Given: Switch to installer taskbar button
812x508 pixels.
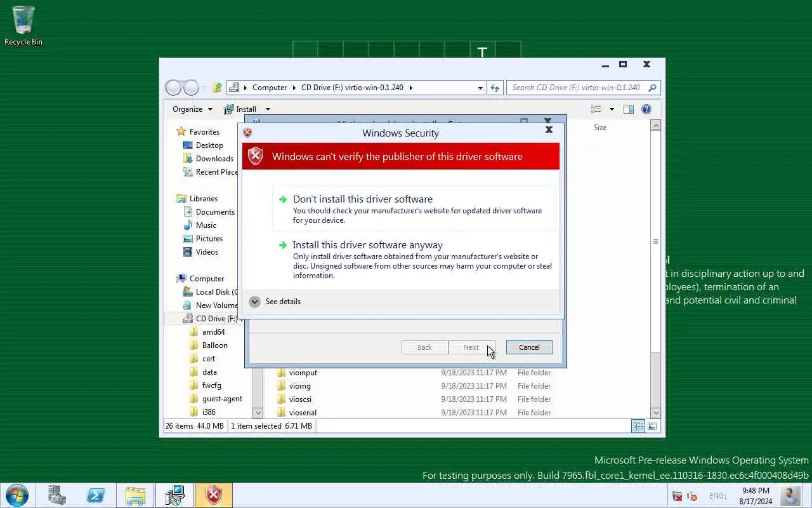Looking at the screenshot, I should (x=174, y=495).
